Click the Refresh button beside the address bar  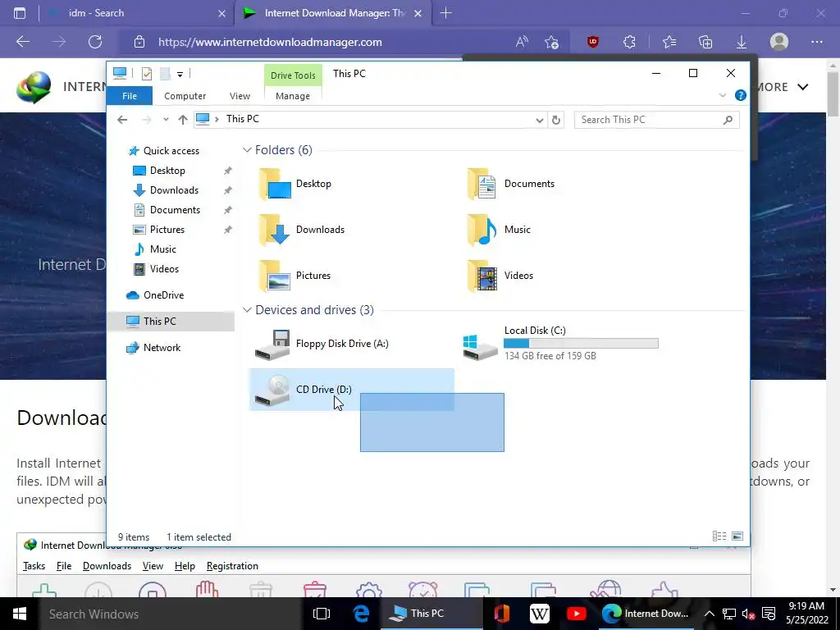coord(556,120)
